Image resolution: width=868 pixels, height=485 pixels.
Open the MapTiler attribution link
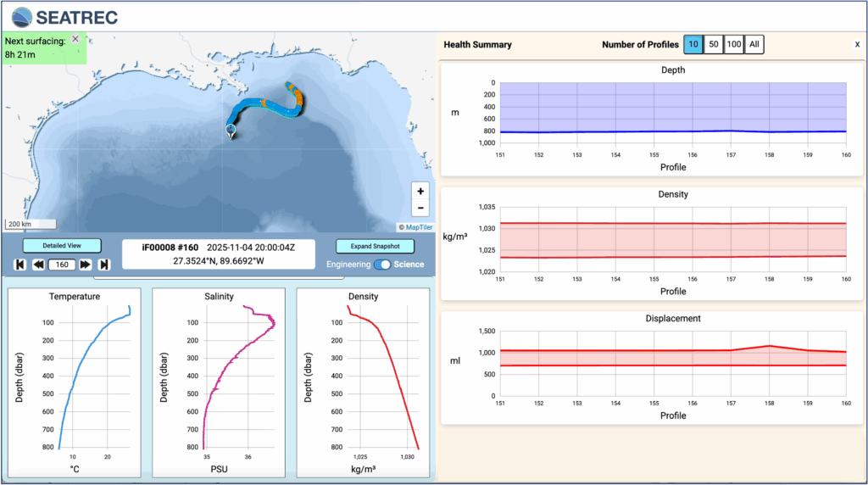pyautogui.click(x=415, y=226)
